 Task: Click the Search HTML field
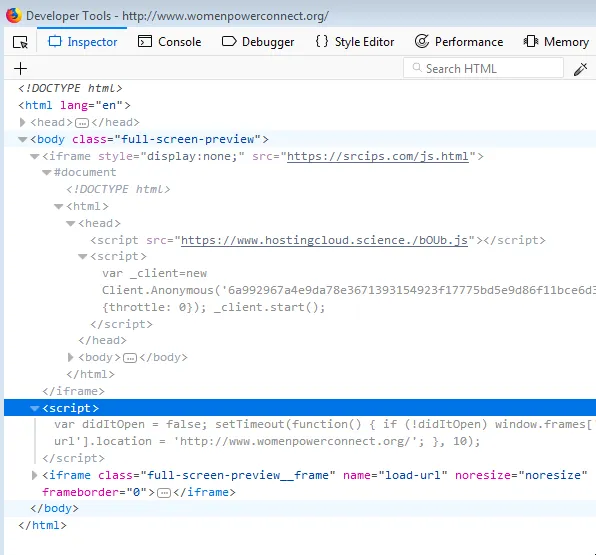coord(483,68)
